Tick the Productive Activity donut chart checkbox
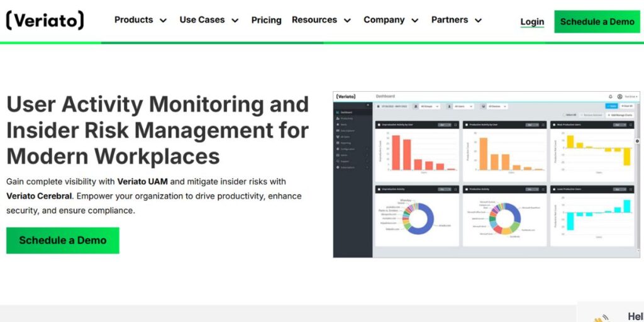 click(x=466, y=189)
